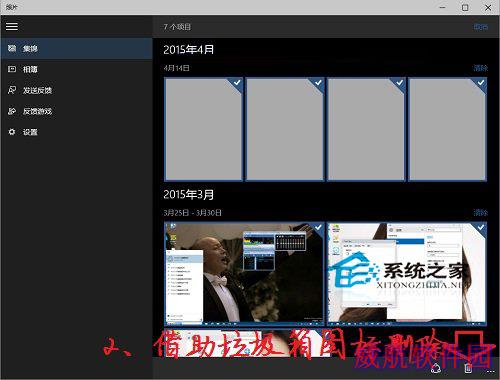This screenshot has height=380, width=500.
Task: Click the blue cancel link beside 7 个项目
Action: (481, 27)
